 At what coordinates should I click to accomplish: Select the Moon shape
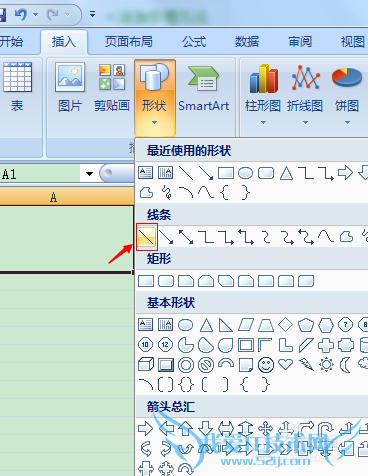[345, 365]
